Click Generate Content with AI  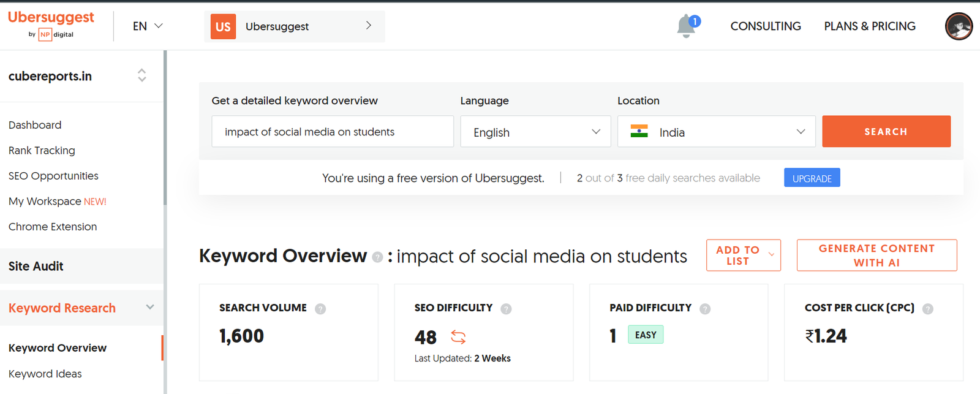coord(876,255)
